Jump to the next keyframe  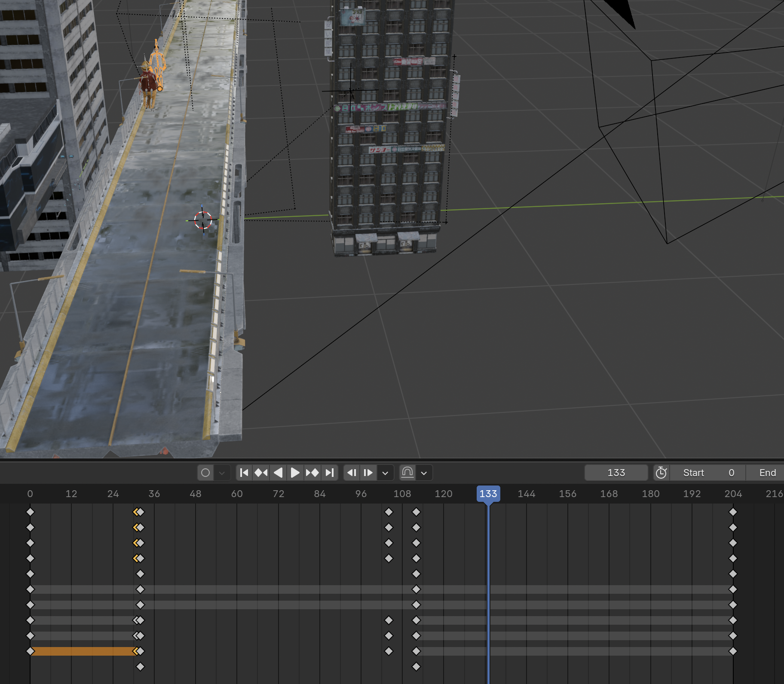point(312,473)
